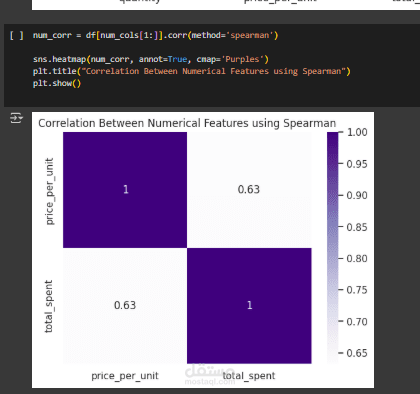Click the bottom-right heatmap cell showing 1

pos(249,305)
